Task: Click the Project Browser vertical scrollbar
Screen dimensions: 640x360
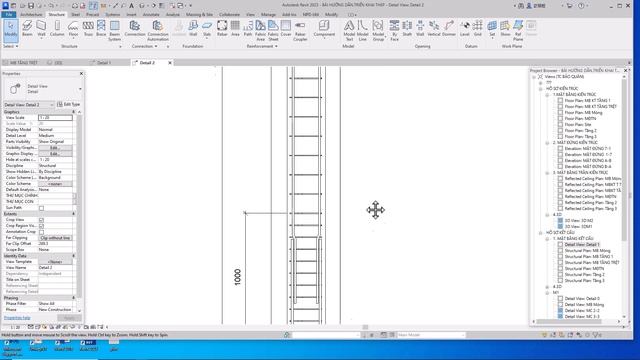Action: click(624, 159)
